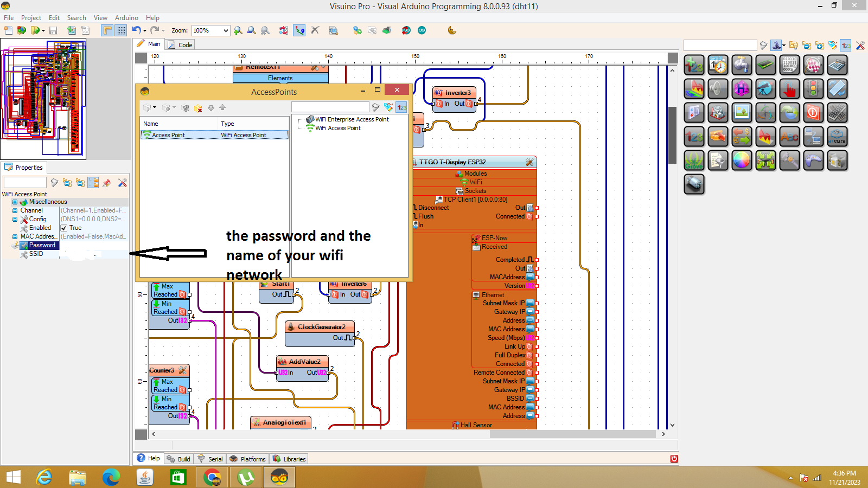Click the red pin icon in the Properties toolbar

(x=107, y=183)
